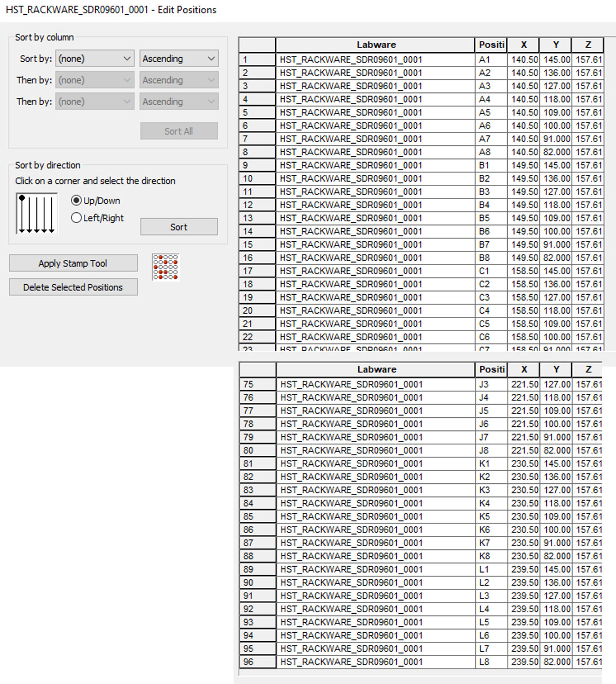The width and height of the screenshot is (616, 684).
Task: Click the X value 140.50 in row 1
Action: [x=524, y=60]
